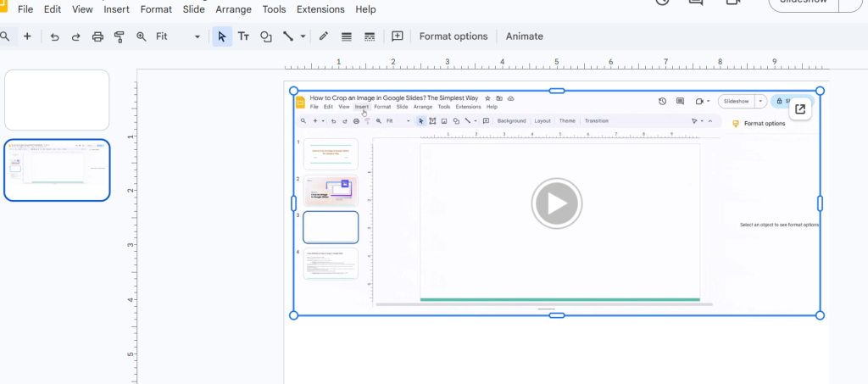The width and height of the screenshot is (868, 384).
Task: Click the Zoom magnifier plus icon
Action: [x=142, y=36]
